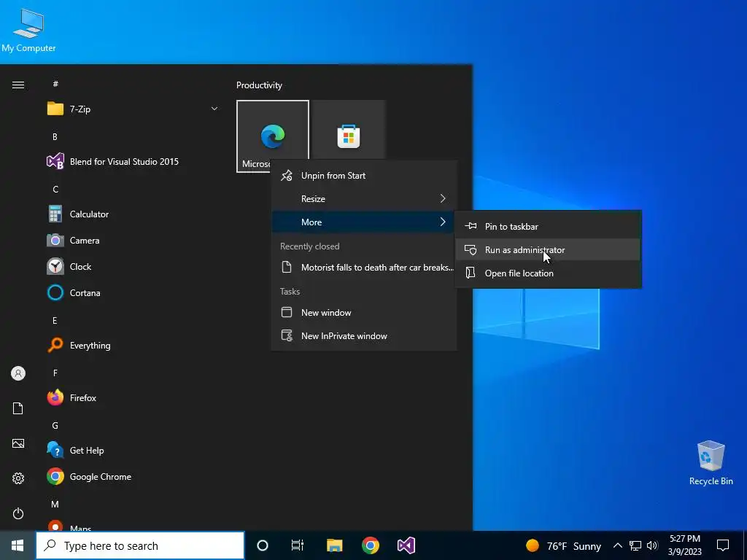Select New InPrivate window task
The width and height of the screenshot is (747, 560).
click(x=364, y=335)
